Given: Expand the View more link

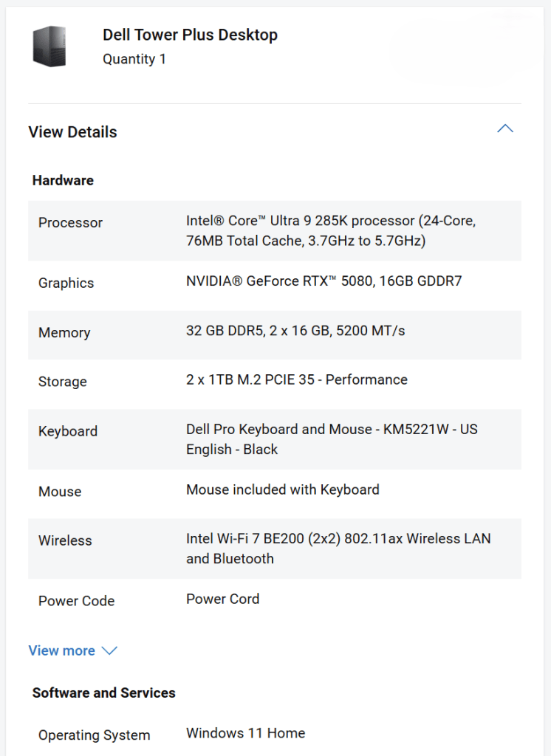Looking at the screenshot, I should 62,650.
